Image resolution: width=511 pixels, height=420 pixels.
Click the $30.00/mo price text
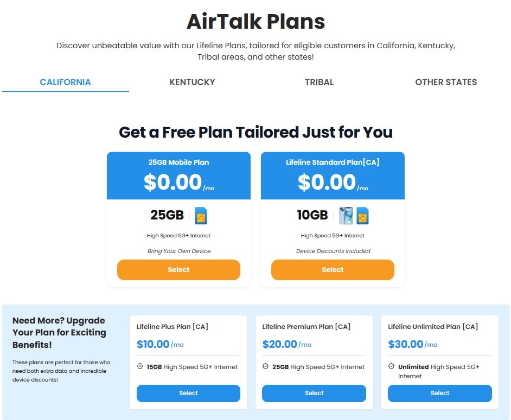click(x=413, y=344)
